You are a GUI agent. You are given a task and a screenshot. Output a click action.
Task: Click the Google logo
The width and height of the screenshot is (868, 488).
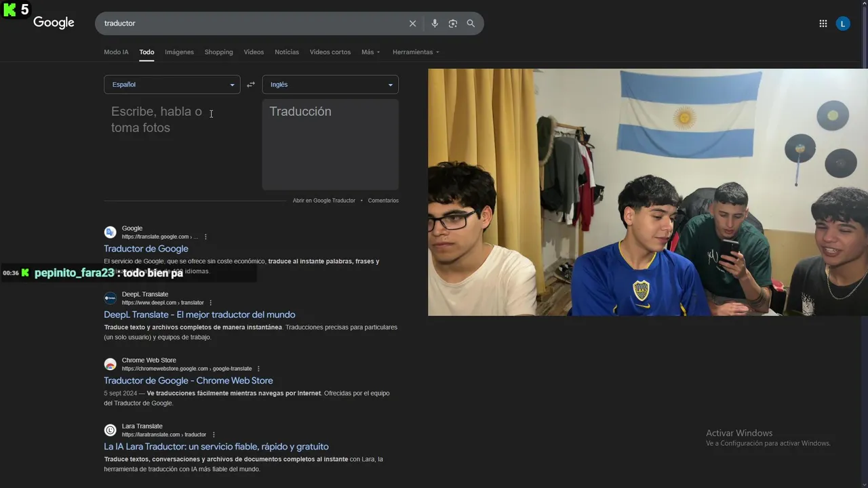(x=54, y=22)
